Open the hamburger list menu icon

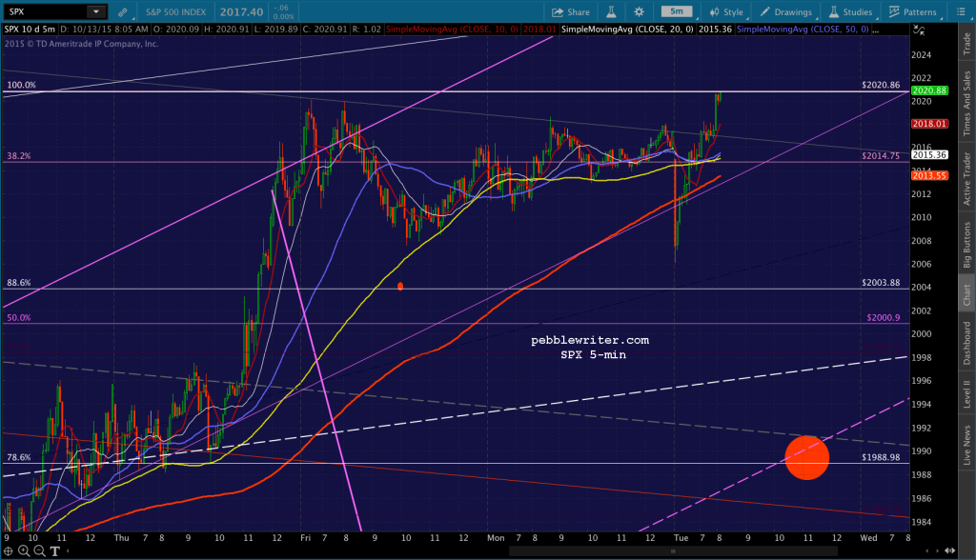click(961, 11)
